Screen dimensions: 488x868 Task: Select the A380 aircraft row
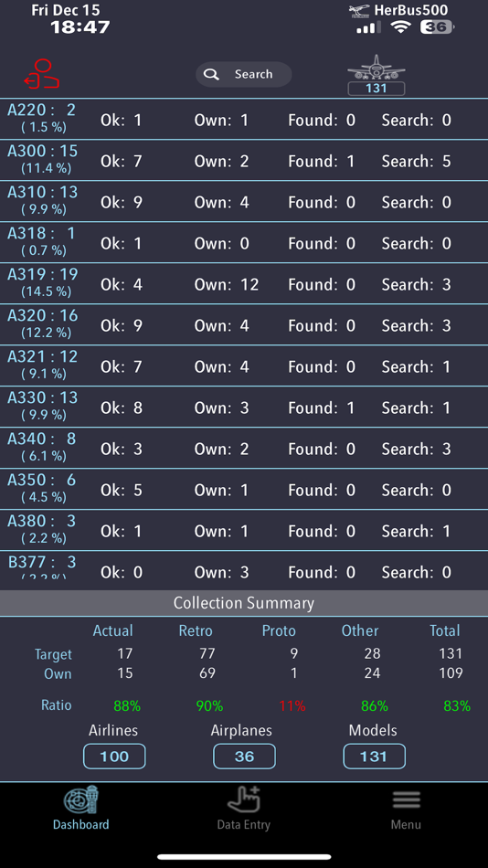[x=244, y=530]
